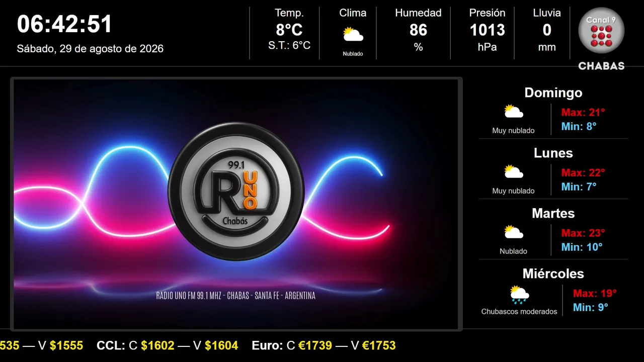This screenshot has width=644, height=362.
Task: Click Miércoles's Max: 19° value
Action: pyautogui.click(x=595, y=293)
